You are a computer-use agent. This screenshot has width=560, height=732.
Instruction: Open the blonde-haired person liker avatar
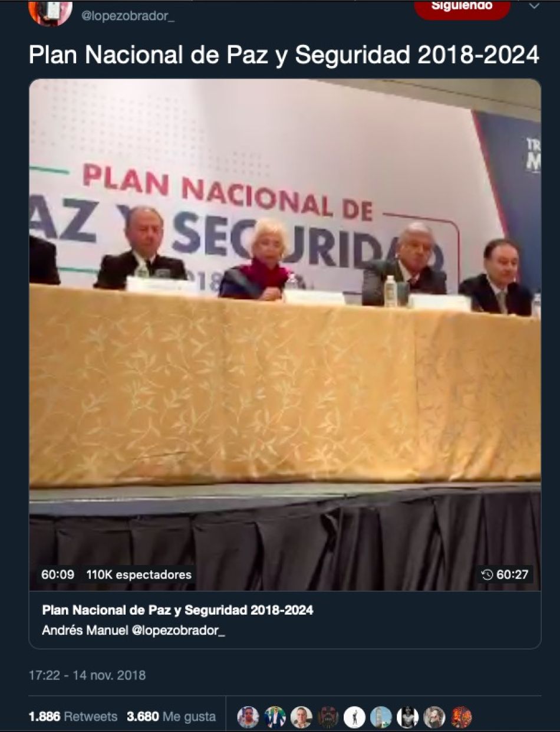(434, 717)
